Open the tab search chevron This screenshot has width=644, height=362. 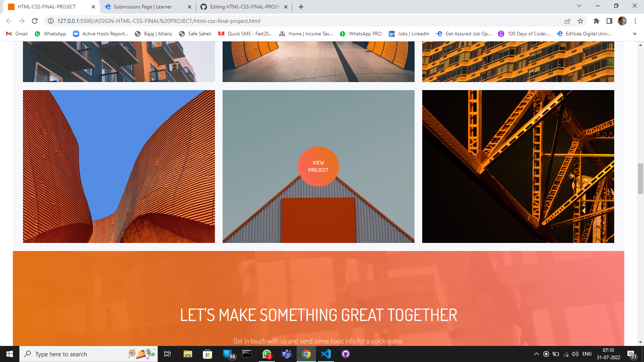click(579, 6)
